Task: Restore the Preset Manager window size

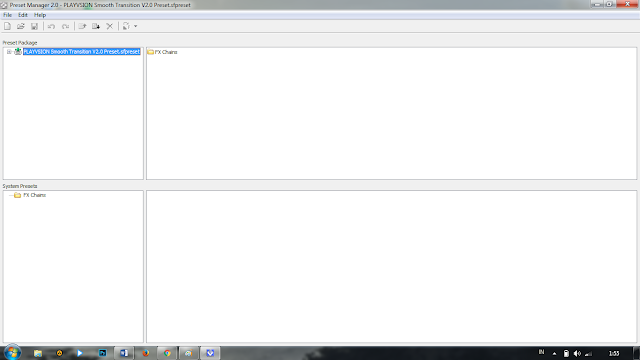Action: [609, 4]
